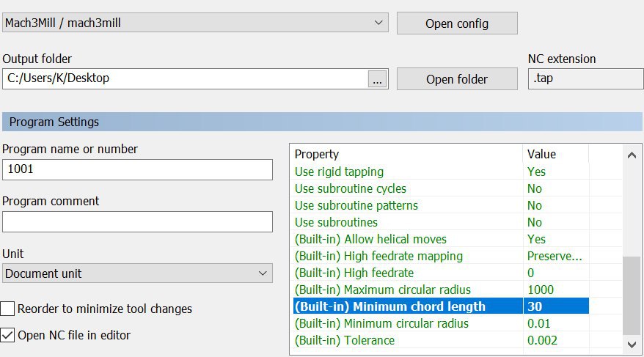
Task: Click the Preserve... value of feedrate mapping
Action: point(555,256)
